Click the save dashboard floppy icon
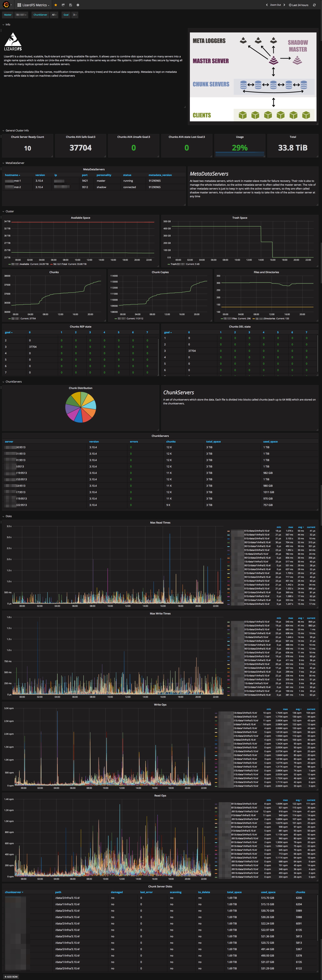Viewport: 322px width, 980px height. click(70, 5)
